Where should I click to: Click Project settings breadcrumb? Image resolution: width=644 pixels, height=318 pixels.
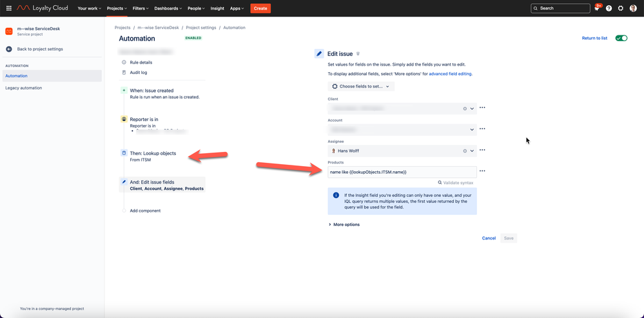click(201, 28)
